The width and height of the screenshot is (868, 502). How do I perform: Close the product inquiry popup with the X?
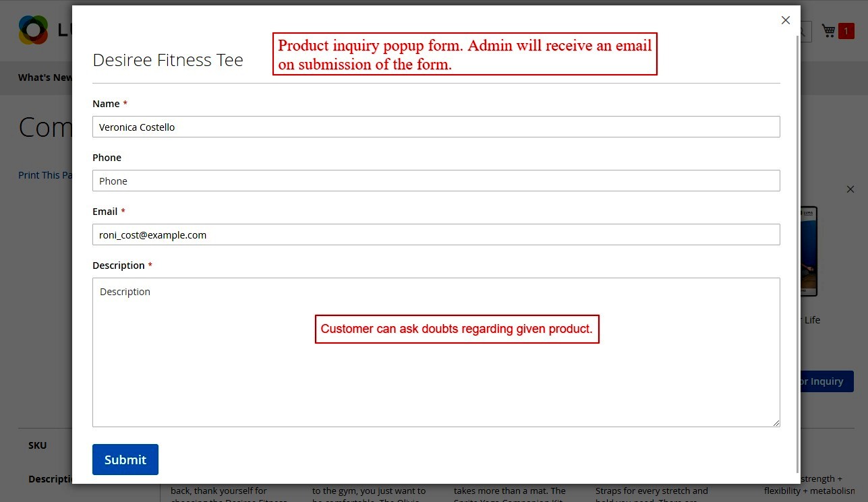(785, 20)
